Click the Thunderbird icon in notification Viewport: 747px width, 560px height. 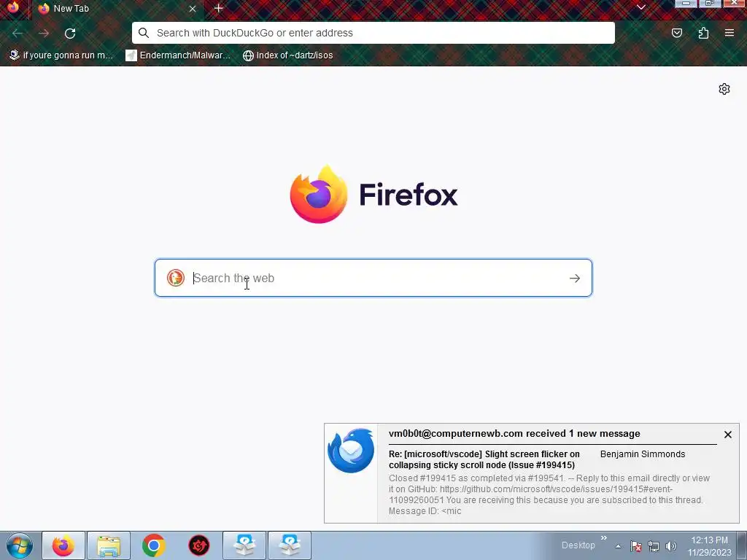click(351, 451)
